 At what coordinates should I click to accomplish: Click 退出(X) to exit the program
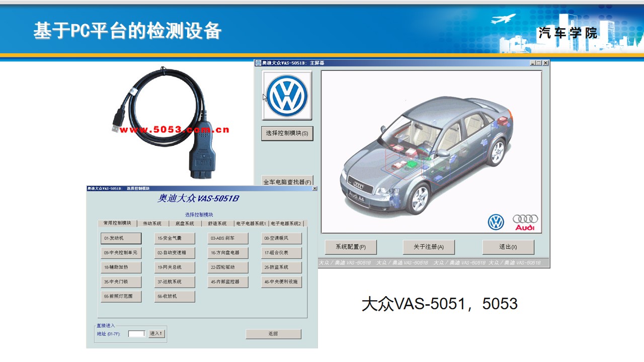click(508, 247)
